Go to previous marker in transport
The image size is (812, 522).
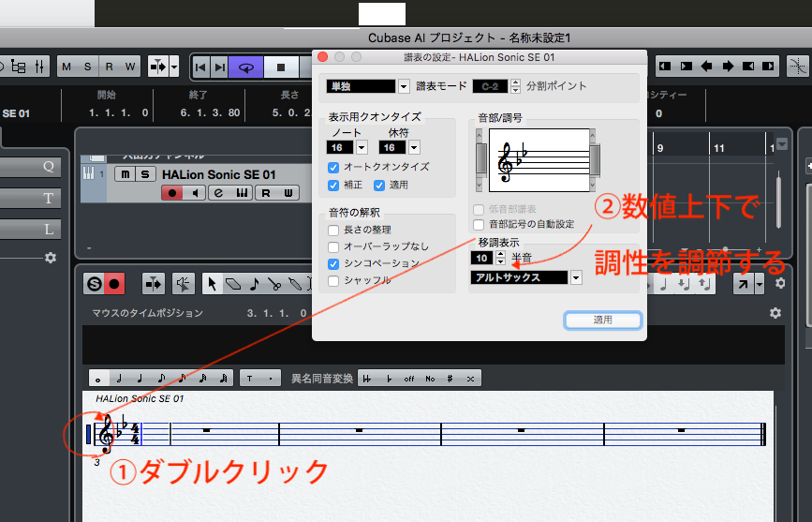[x=201, y=67]
